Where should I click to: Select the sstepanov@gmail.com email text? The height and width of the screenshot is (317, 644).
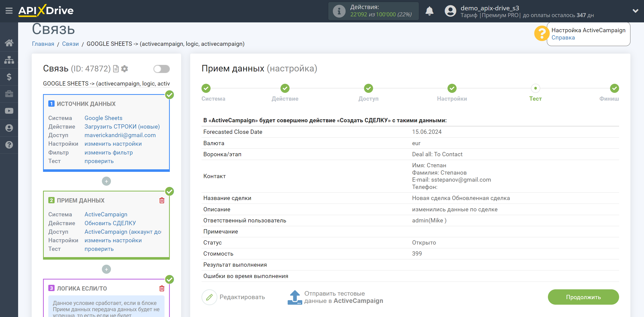461,180
